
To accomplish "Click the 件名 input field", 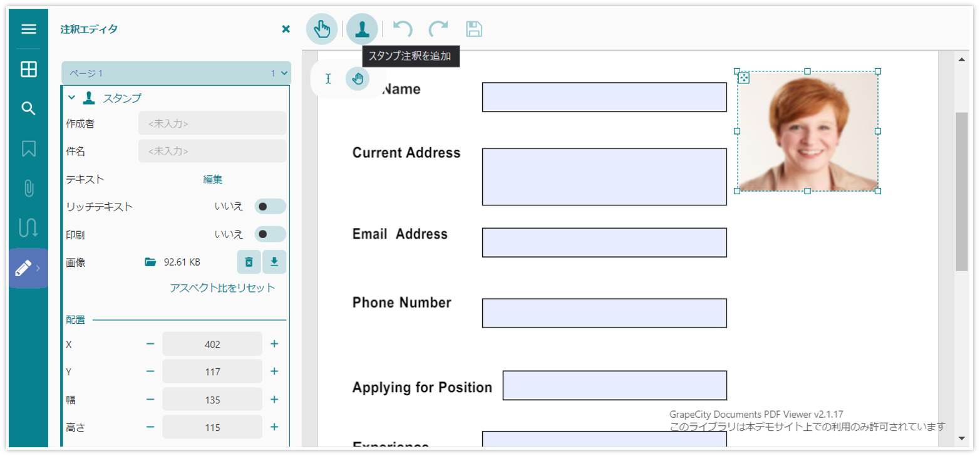I will click(212, 151).
